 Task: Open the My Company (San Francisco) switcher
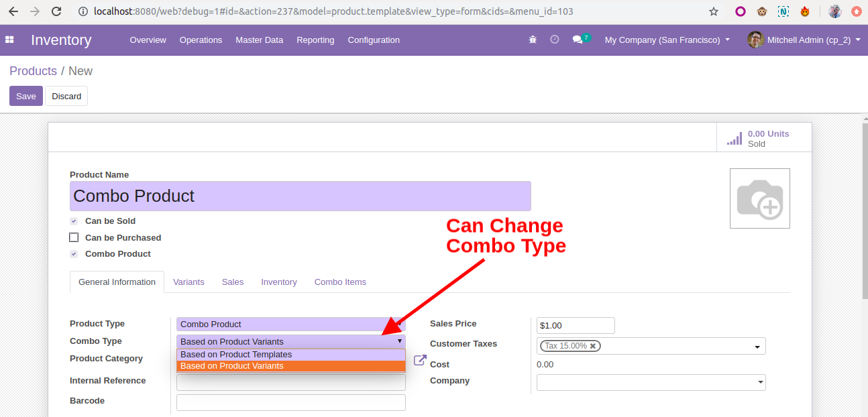point(667,40)
